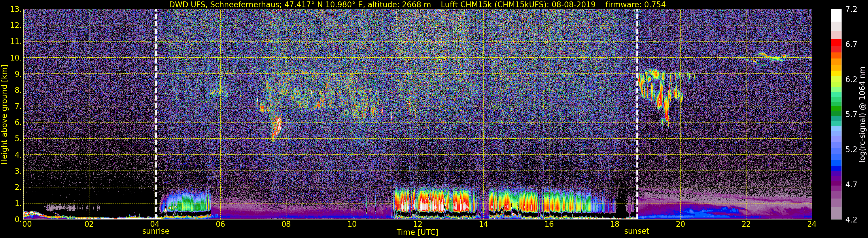Click the 'sunset' label below the axis

point(636,231)
